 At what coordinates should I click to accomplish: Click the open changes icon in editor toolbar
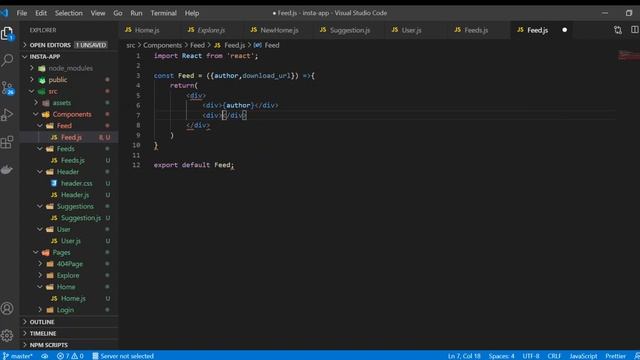pos(618,30)
